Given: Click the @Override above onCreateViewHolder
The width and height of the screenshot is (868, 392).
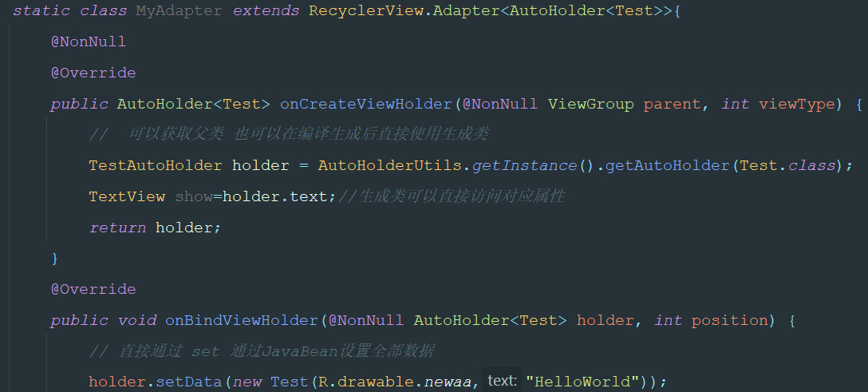Looking at the screenshot, I should click(93, 73).
